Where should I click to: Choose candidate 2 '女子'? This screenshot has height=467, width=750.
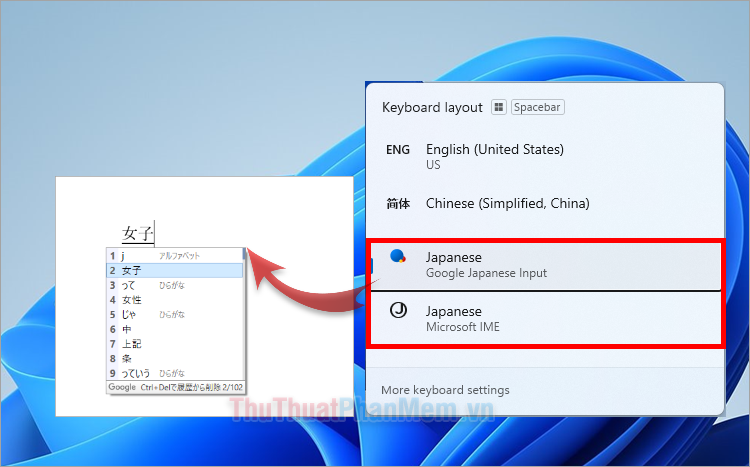point(175,270)
